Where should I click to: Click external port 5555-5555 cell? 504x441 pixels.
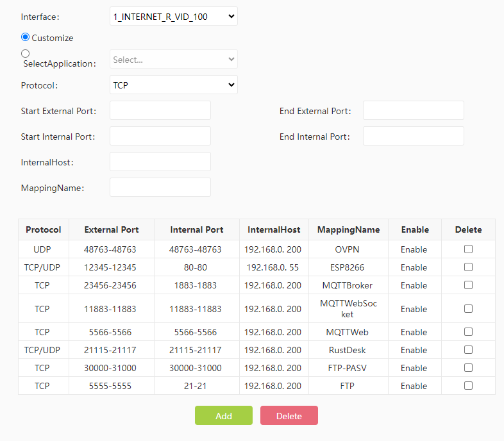click(110, 386)
